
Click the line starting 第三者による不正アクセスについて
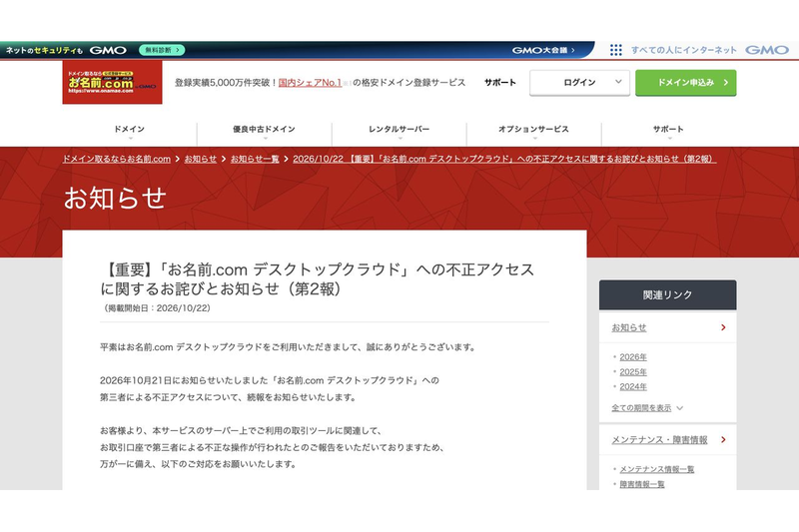(x=229, y=397)
